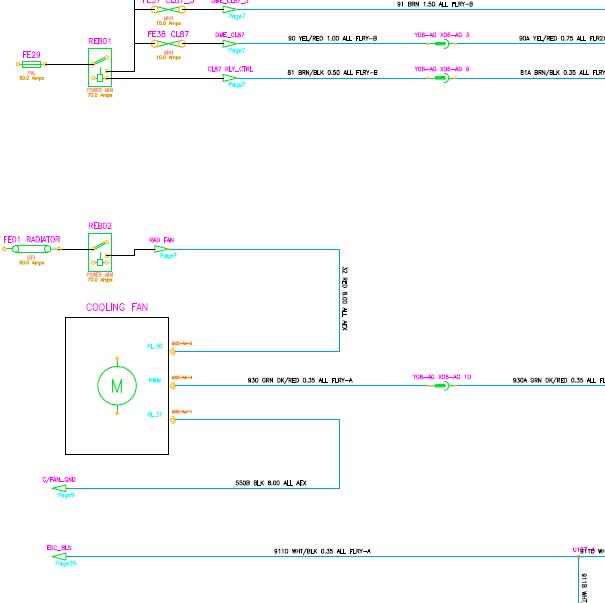This screenshot has width=605, height=603.
Task: Select the C/FAN_GND signal label
Action: 59,480
